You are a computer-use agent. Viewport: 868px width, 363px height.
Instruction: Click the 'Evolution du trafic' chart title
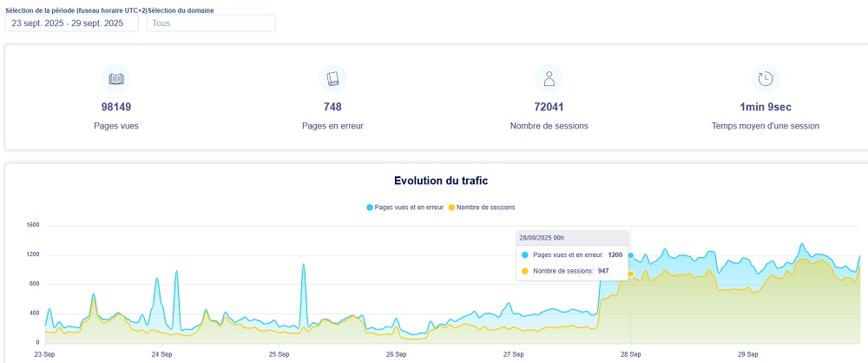440,181
